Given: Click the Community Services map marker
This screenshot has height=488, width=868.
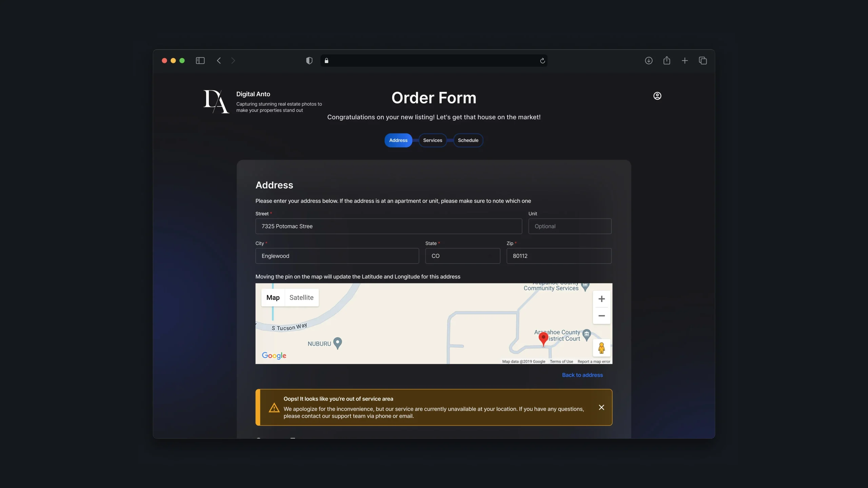Looking at the screenshot, I should click(x=585, y=287).
